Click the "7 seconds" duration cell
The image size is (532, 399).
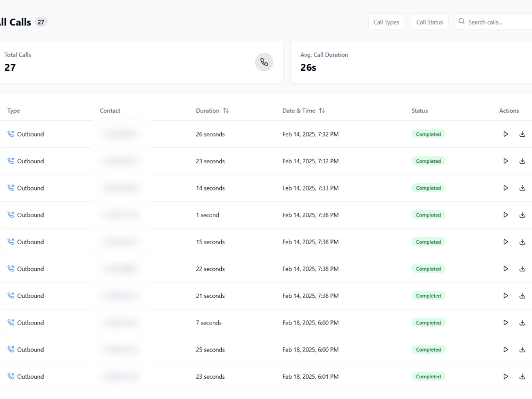209,323
